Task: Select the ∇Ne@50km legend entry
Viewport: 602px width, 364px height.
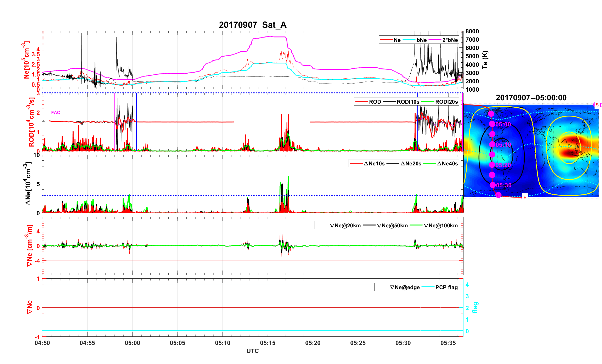Action: coord(392,226)
